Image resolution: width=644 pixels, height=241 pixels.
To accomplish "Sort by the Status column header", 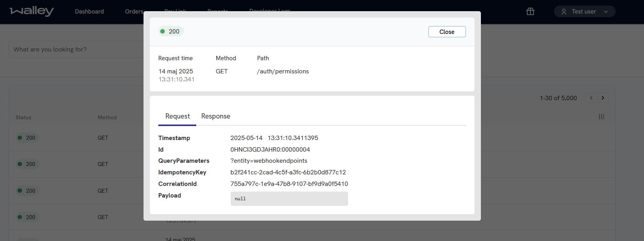I will click(23, 118).
